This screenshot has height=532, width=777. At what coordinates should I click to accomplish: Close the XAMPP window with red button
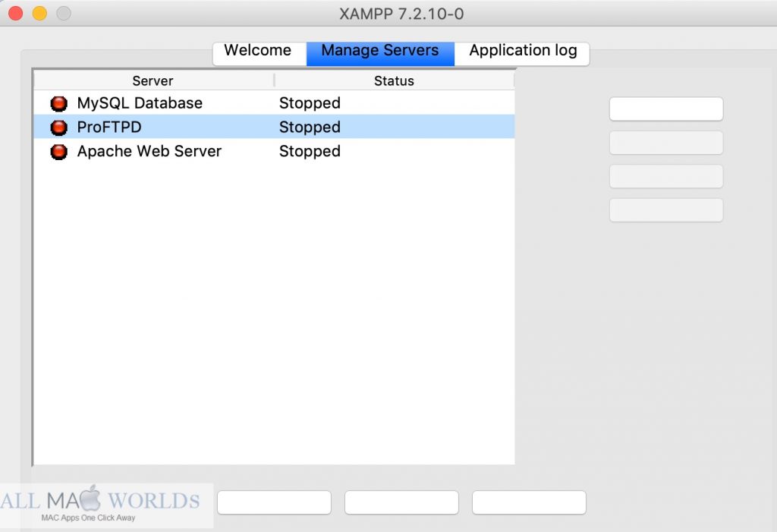16,14
